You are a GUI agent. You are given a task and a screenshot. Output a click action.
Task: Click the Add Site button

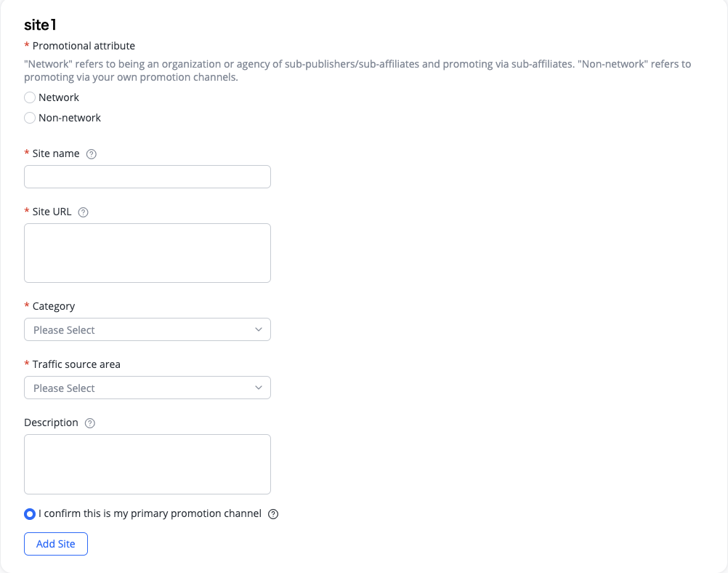[x=56, y=544]
